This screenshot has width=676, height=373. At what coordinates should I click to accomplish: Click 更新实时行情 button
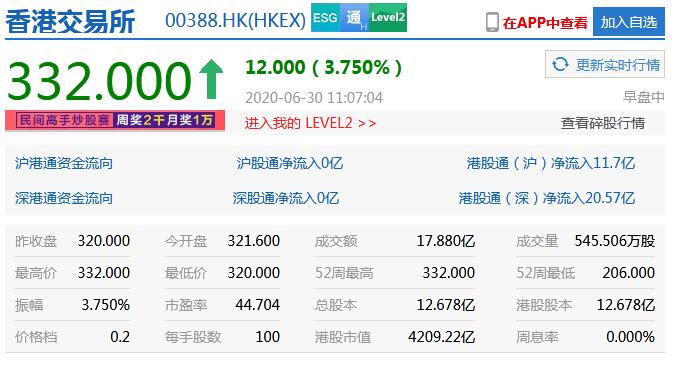(x=604, y=65)
